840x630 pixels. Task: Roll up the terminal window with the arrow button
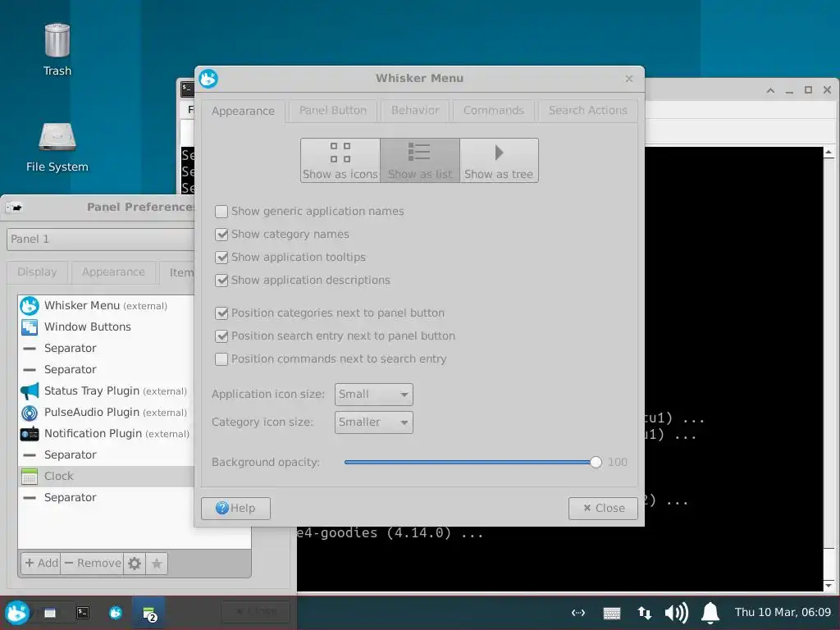click(x=770, y=90)
